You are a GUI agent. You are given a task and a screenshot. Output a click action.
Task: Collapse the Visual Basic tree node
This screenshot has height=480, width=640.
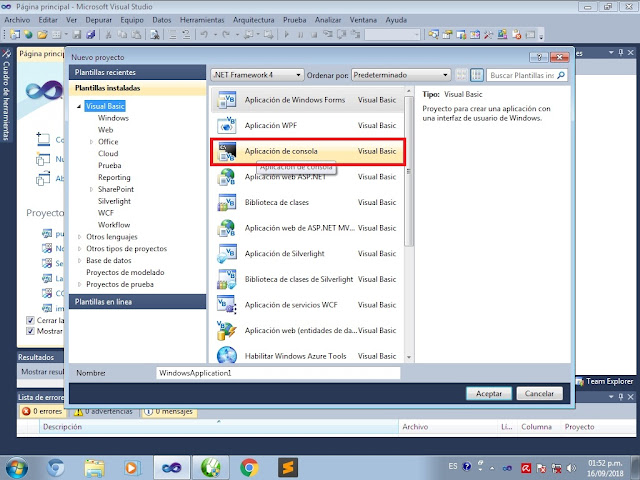pyautogui.click(x=79, y=106)
